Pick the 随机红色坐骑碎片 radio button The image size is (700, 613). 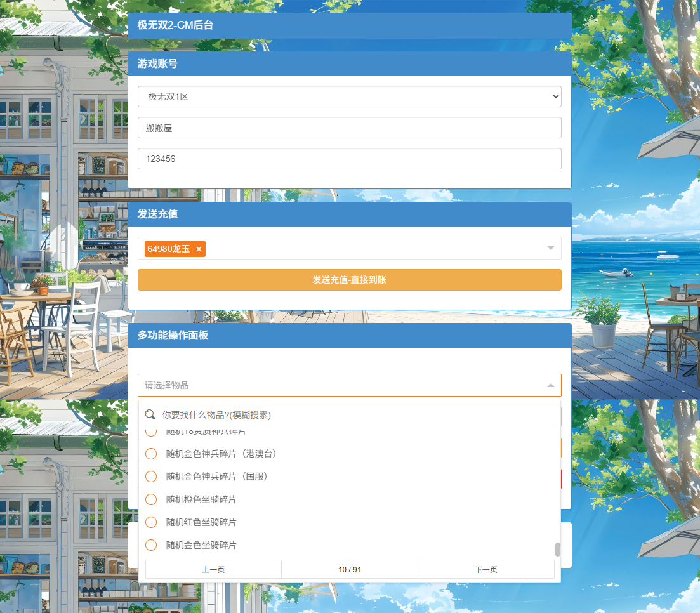point(151,522)
